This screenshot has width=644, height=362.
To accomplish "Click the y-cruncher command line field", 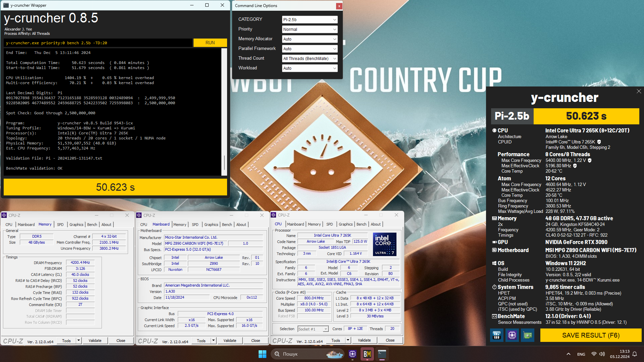I will [98, 43].
